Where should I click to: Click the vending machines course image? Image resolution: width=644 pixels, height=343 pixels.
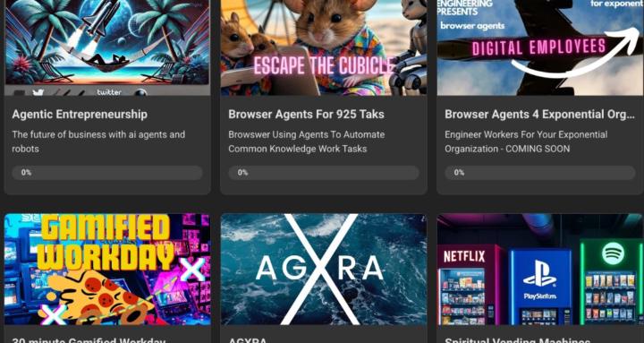540,270
